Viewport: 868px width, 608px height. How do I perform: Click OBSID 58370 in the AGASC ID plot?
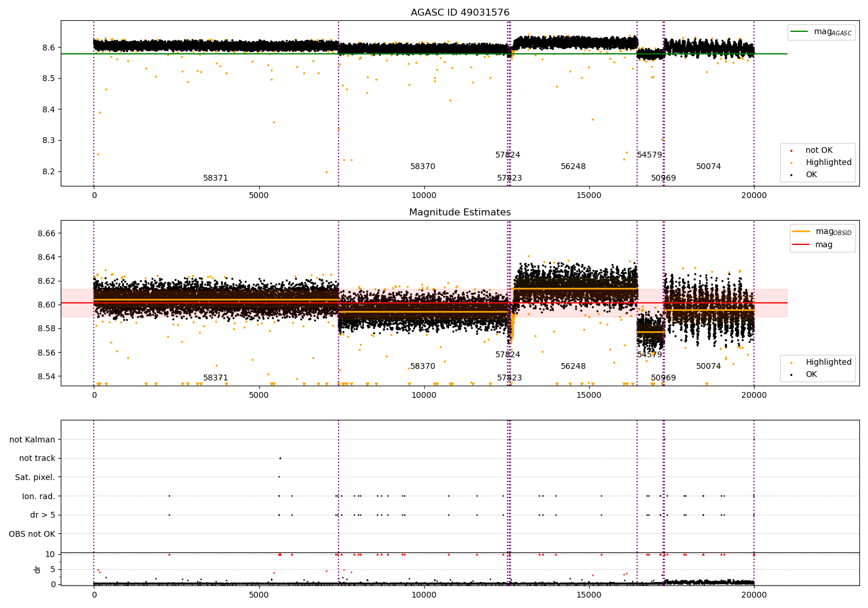click(423, 167)
